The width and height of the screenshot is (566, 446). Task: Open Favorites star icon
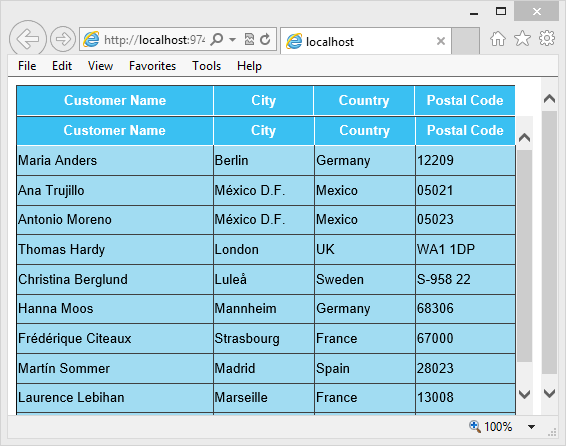point(522,38)
